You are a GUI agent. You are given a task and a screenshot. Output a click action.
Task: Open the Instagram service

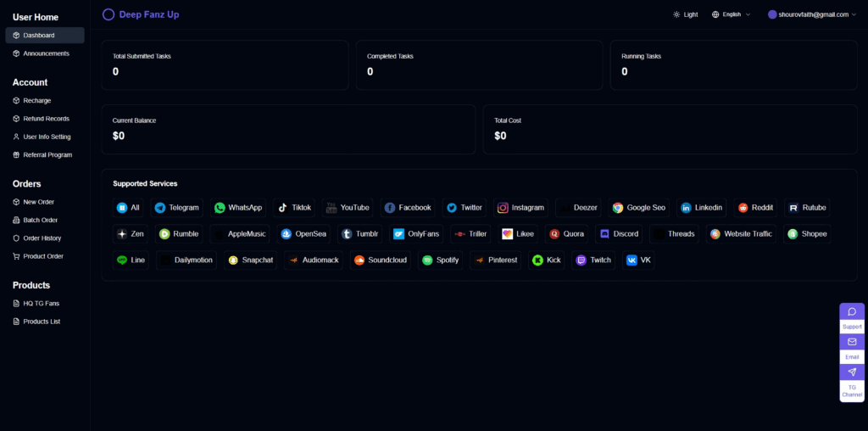tap(520, 208)
